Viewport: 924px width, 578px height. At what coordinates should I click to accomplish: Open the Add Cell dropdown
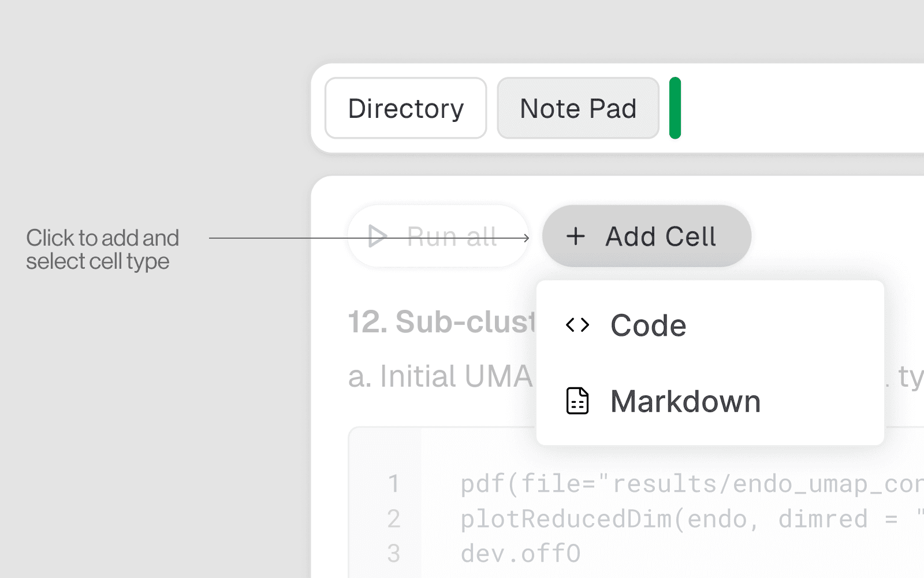point(647,236)
